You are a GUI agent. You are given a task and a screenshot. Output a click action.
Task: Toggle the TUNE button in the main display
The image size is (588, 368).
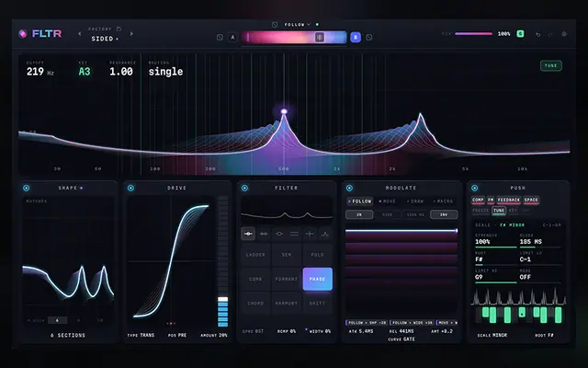(x=551, y=65)
